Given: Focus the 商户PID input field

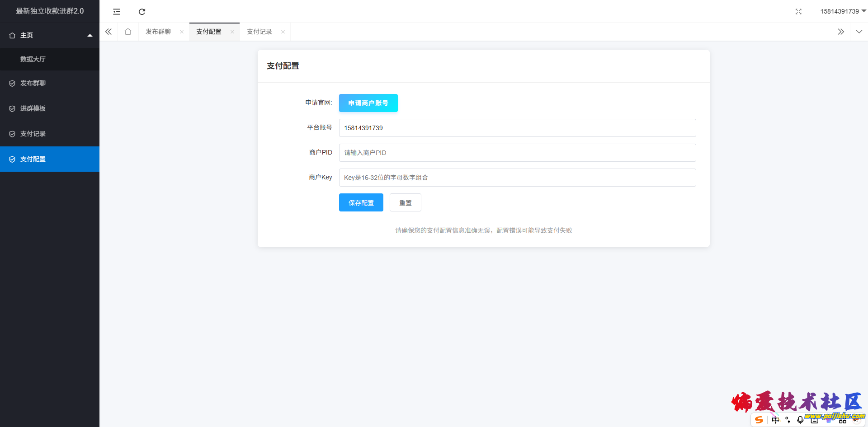Looking at the screenshot, I should [x=517, y=153].
